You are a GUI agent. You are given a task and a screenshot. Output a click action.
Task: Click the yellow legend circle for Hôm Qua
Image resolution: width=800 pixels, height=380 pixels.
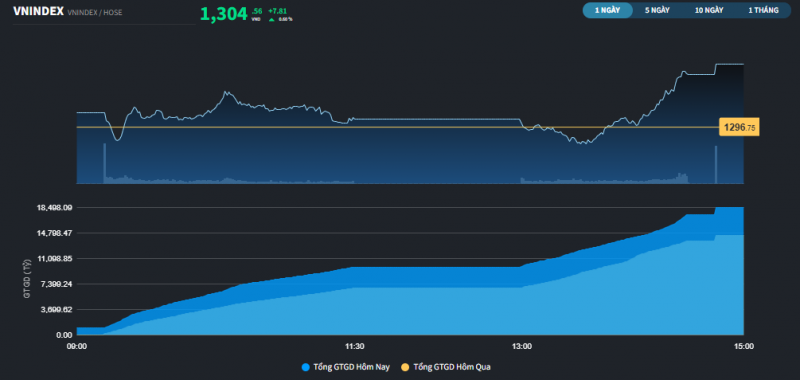[x=406, y=367]
